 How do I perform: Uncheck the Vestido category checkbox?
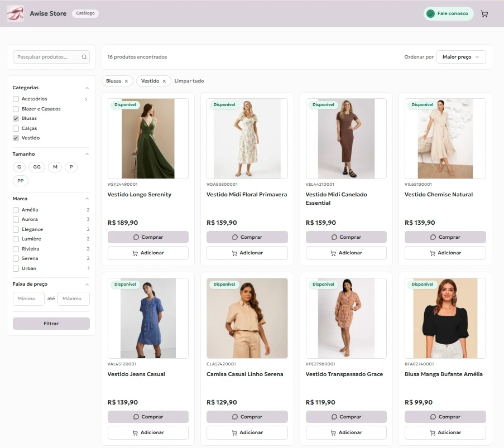(x=16, y=138)
